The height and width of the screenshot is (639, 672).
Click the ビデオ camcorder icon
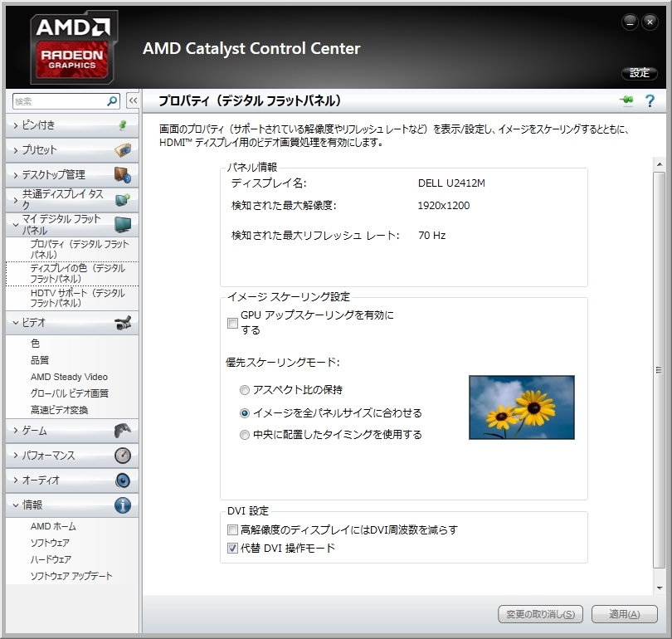click(123, 323)
